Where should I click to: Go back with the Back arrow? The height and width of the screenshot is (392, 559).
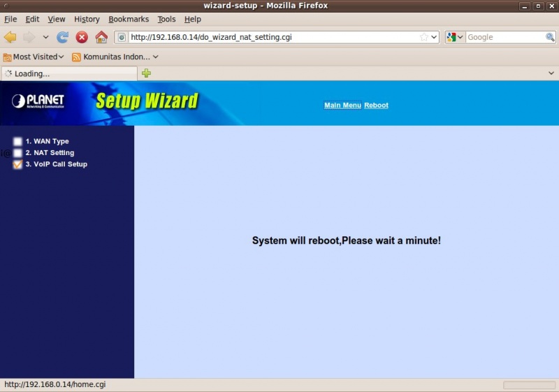10,37
